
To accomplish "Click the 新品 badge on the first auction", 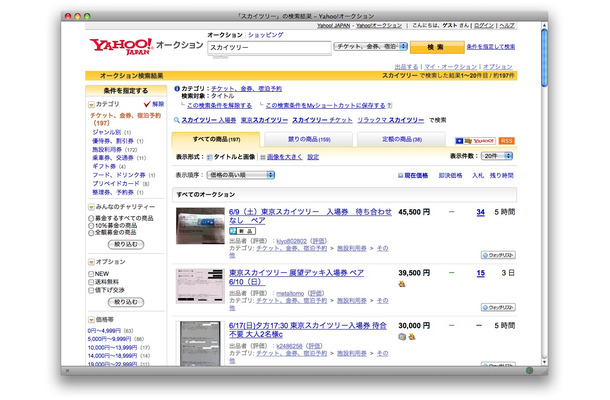I will coord(242,231).
